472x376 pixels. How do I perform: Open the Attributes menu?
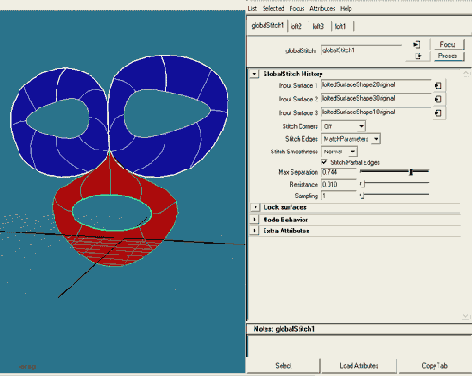(x=322, y=8)
